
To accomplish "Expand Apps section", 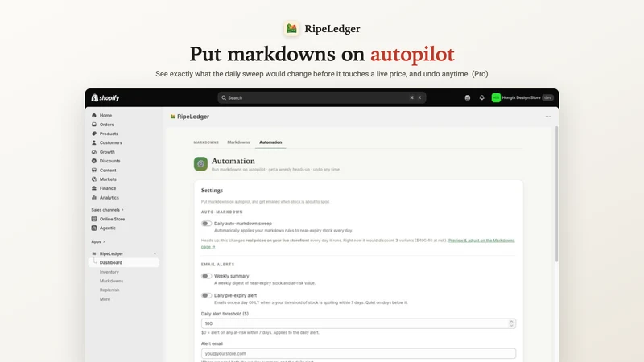I will point(97,242).
